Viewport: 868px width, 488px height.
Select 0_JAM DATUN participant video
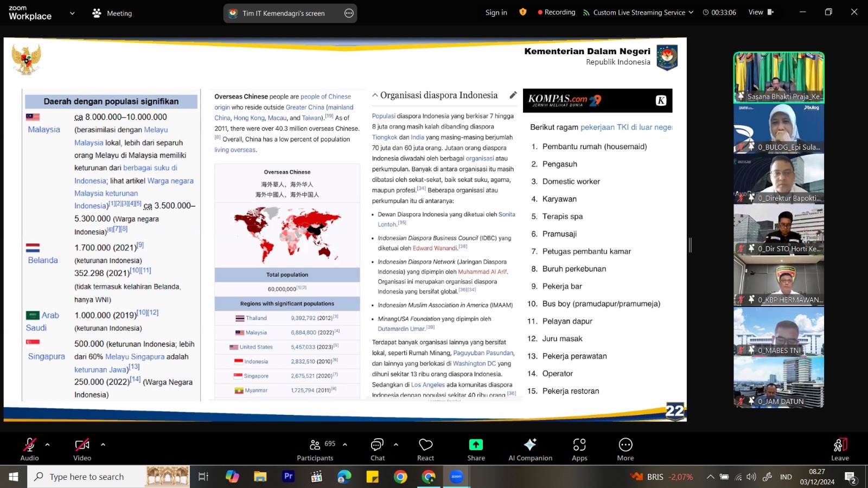(779, 383)
